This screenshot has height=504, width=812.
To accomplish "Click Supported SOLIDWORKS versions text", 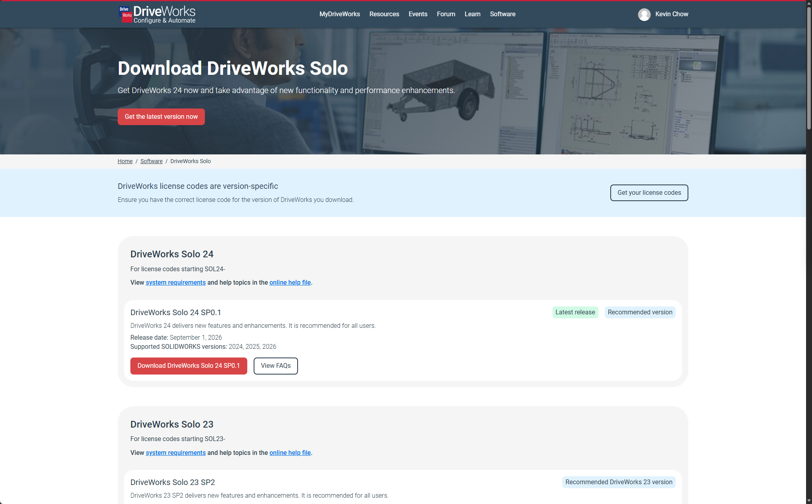I will point(203,347).
